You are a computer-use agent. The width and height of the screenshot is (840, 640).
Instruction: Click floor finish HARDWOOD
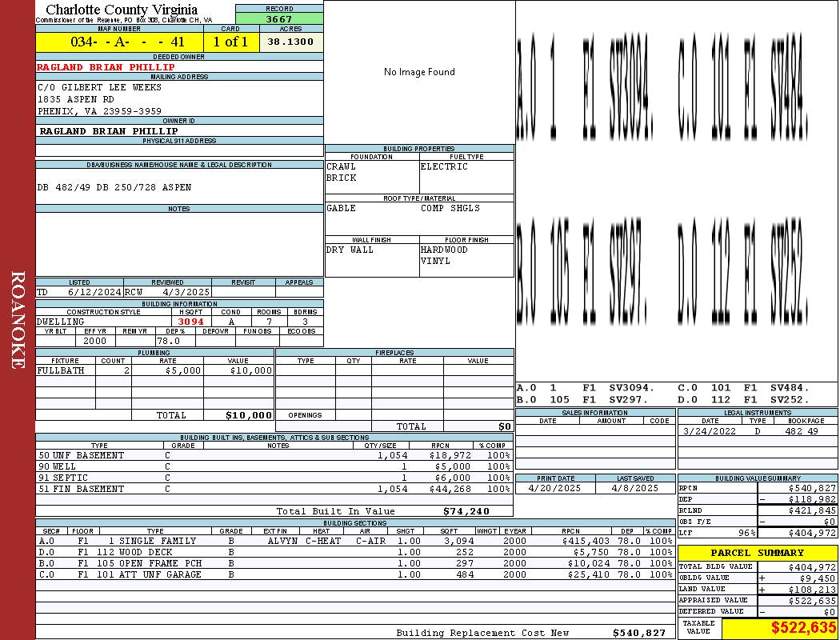444,250
